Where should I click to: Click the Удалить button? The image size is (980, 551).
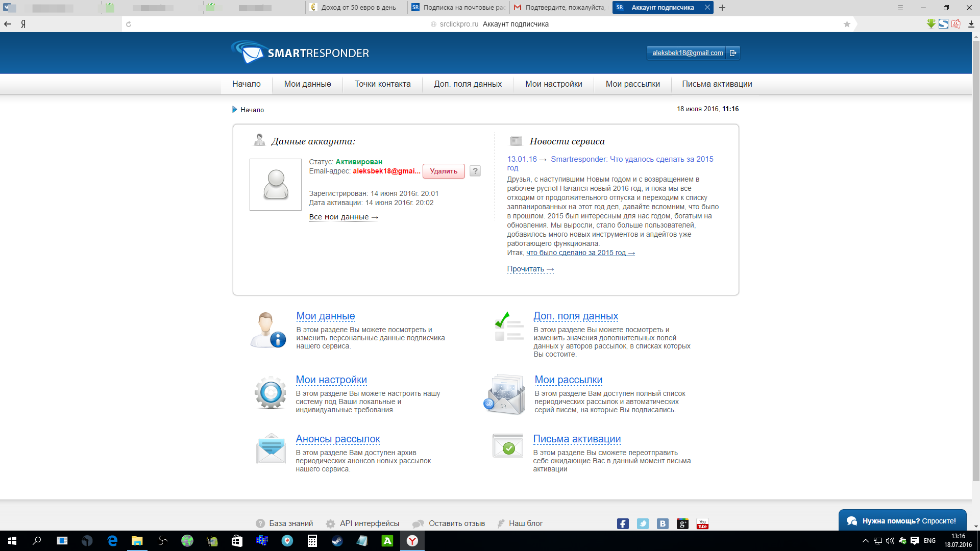coord(444,171)
